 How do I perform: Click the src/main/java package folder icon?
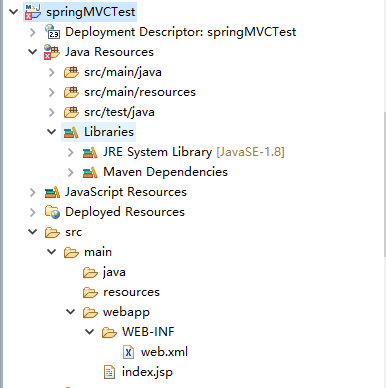click(x=71, y=72)
